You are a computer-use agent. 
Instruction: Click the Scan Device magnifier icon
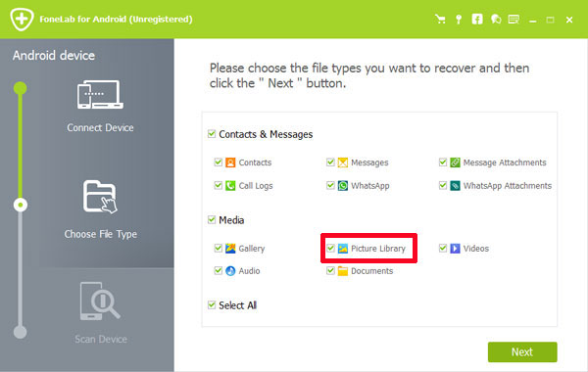(100, 302)
